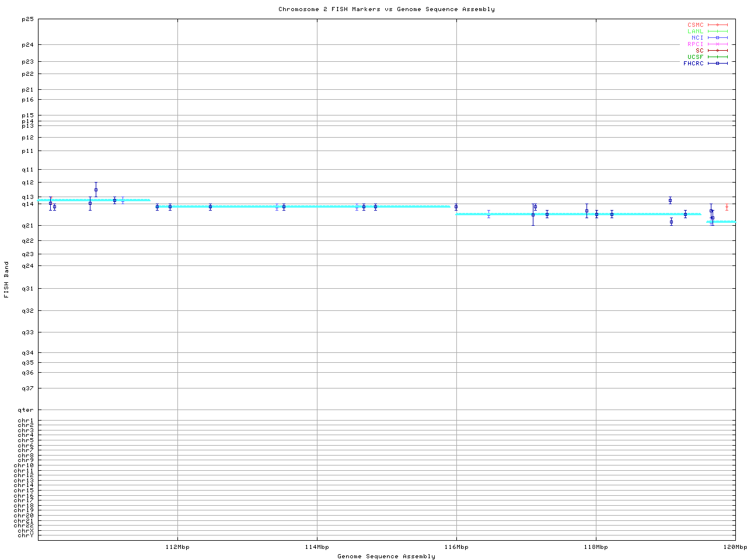Image resolution: width=747 pixels, height=560 pixels.
Task: Click the qter band label on y-axis
Action: 27,410
